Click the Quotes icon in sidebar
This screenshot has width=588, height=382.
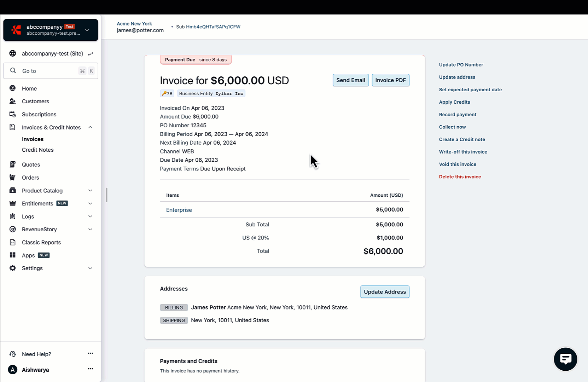click(x=13, y=164)
